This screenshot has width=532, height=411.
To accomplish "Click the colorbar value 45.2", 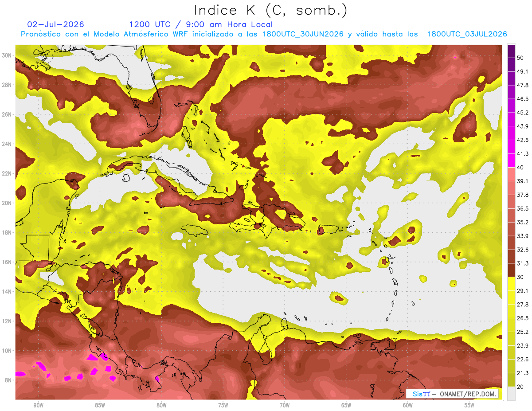I will coord(523,113).
